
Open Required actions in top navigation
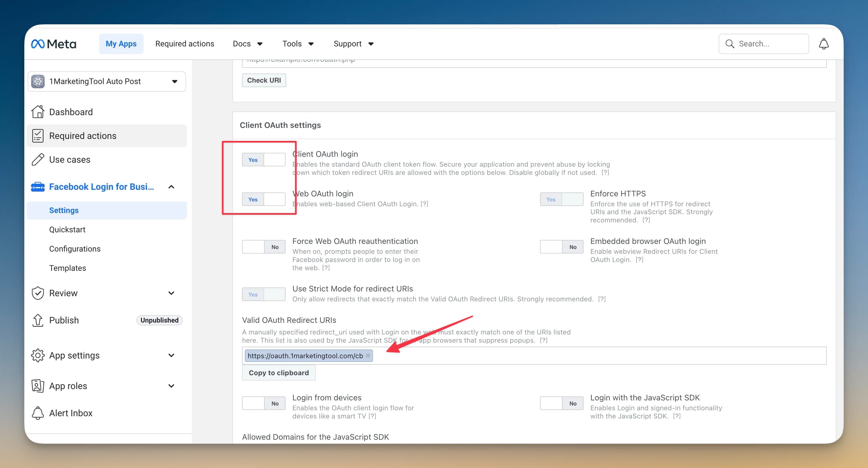pos(185,44)
